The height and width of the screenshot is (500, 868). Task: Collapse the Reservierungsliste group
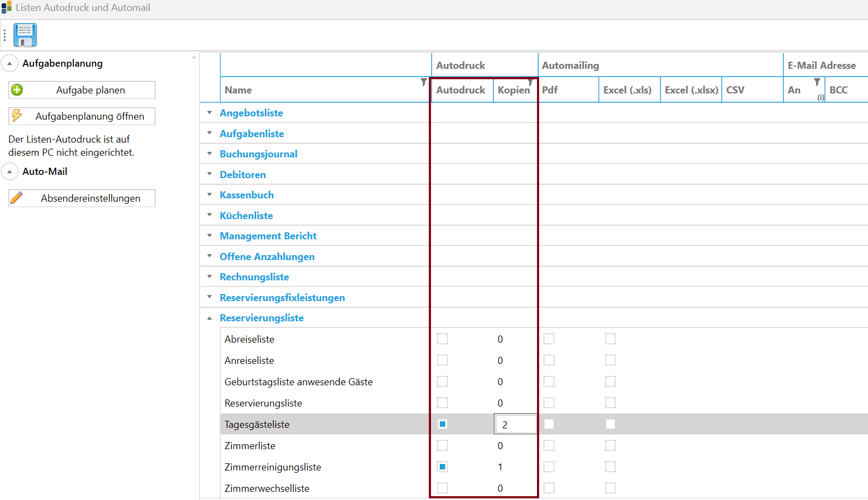(209, 318)
